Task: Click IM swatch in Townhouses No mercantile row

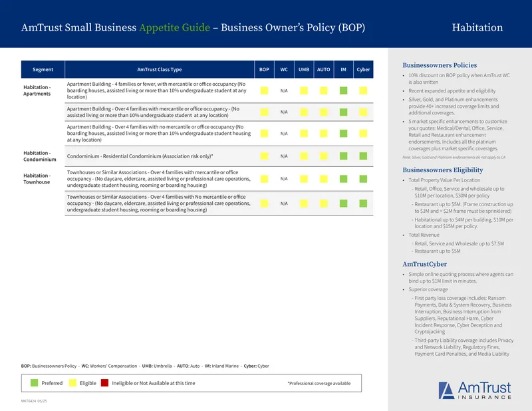Action: (x=343, y=204)
